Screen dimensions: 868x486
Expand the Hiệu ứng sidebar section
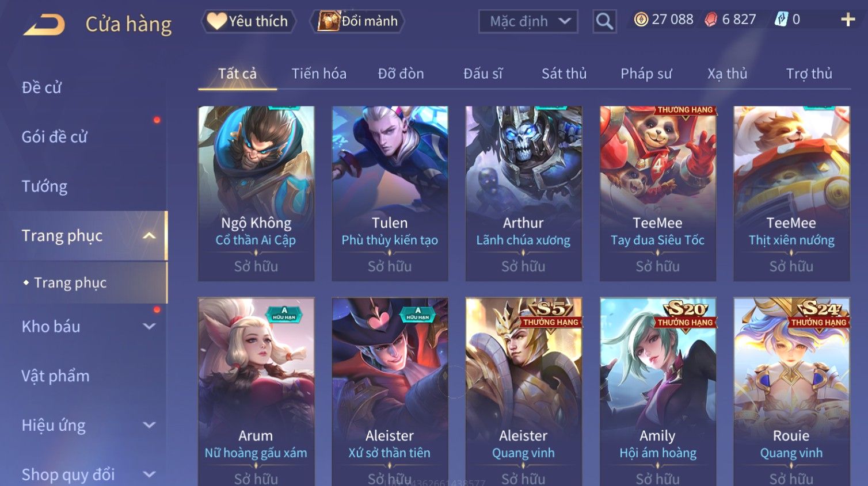149,425
